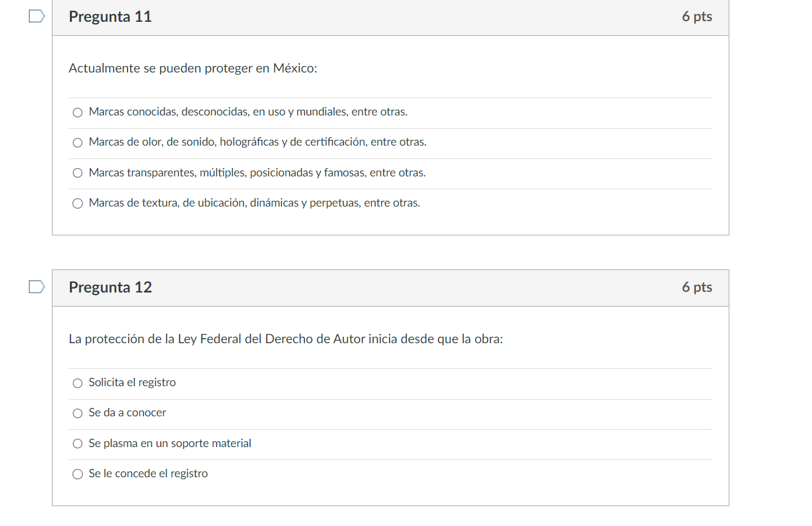This screenshot has height=526, width=812.
Task: Click the answer row containing 'soporte material'
Action: point(170,443)
